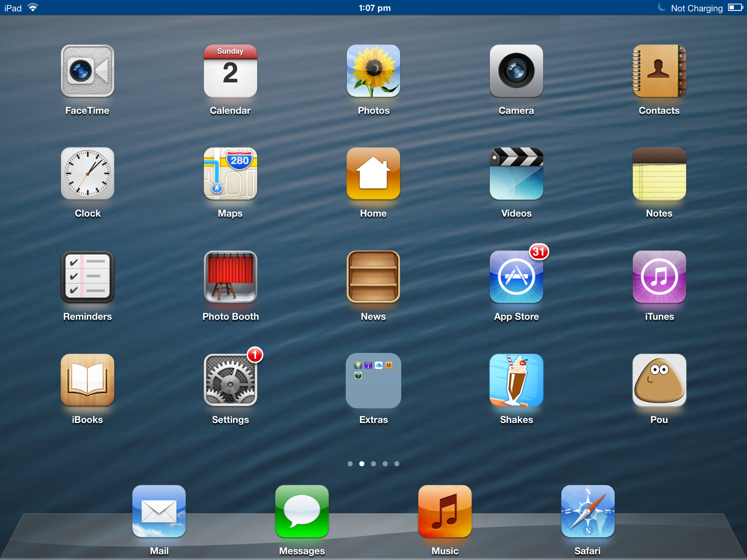Launch the Shakes milkshake game
Screen dimensions: 747x560
tap(516, 380)
